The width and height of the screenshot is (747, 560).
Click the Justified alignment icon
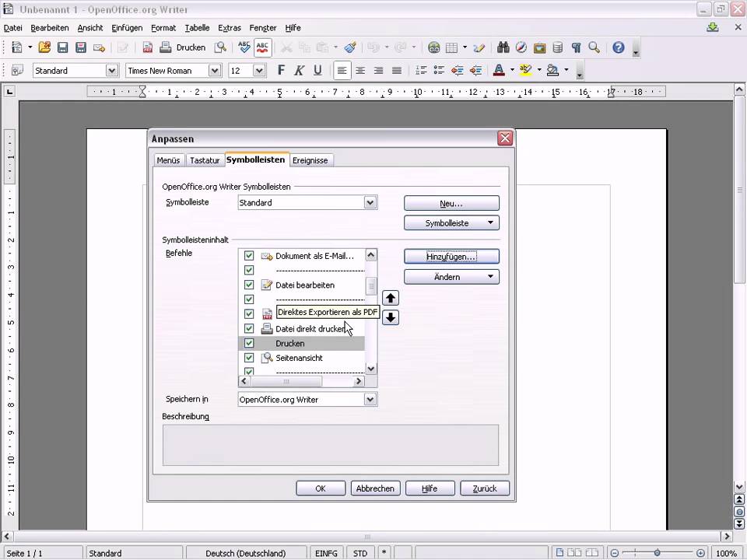396,71
